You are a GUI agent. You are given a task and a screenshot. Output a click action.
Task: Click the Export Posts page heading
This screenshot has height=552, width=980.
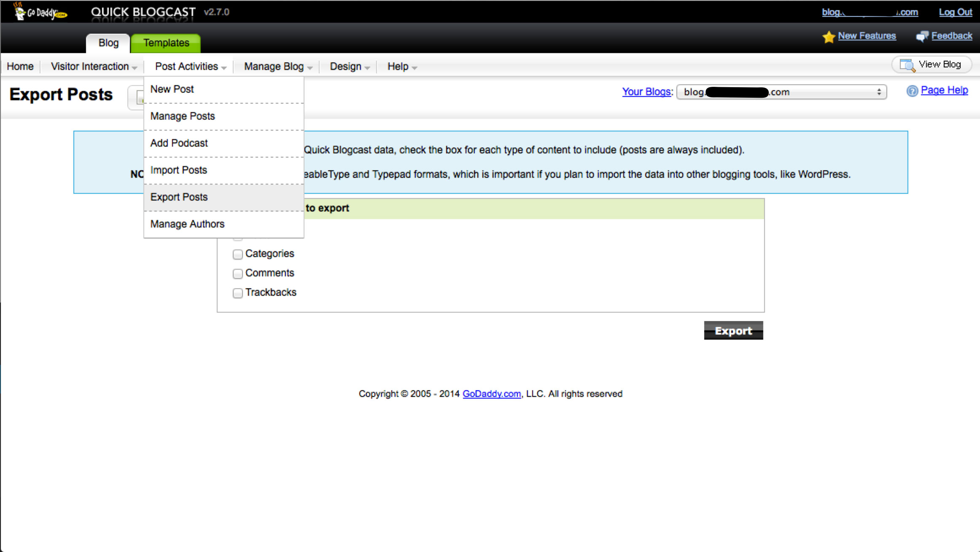[x=61, y=94]
